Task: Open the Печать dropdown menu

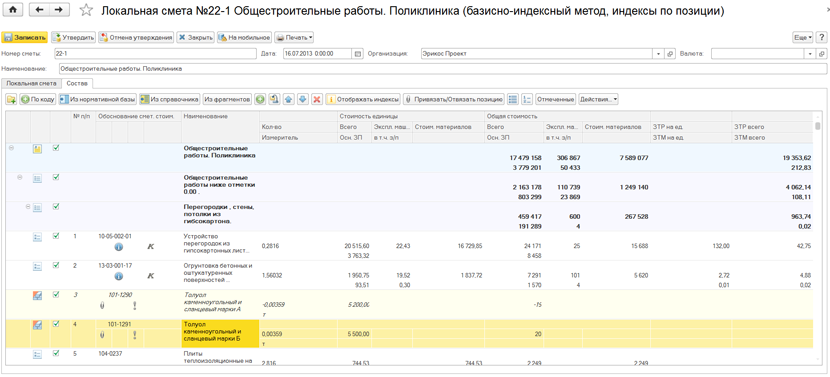Action: [x=294, y=38]
